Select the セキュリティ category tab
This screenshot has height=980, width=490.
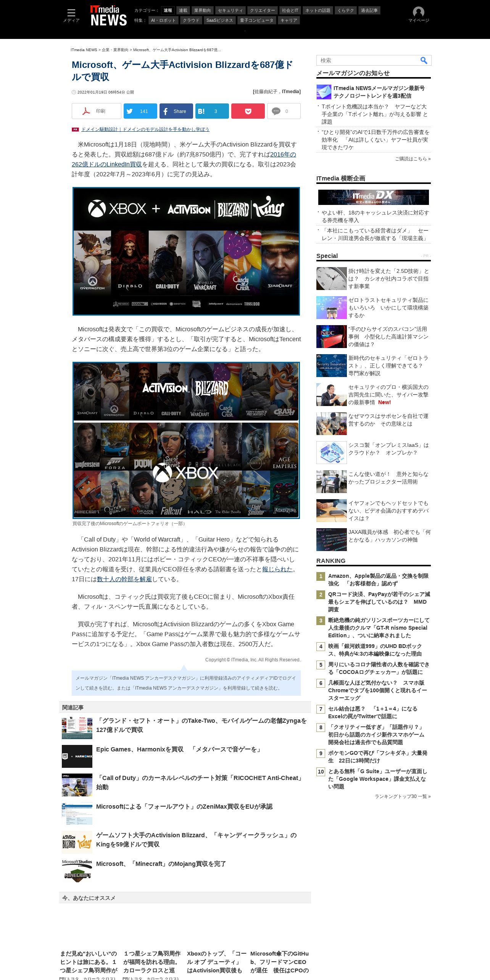tap(230, 10)
